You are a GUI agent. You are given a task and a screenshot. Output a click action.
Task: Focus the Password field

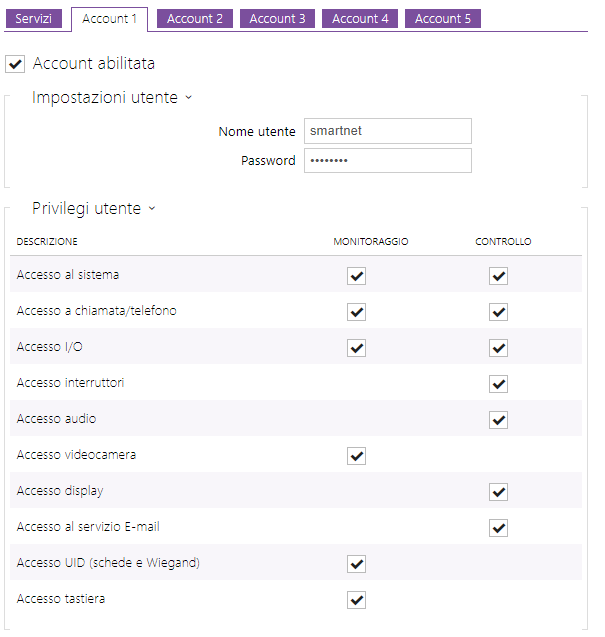click(387, 161)
